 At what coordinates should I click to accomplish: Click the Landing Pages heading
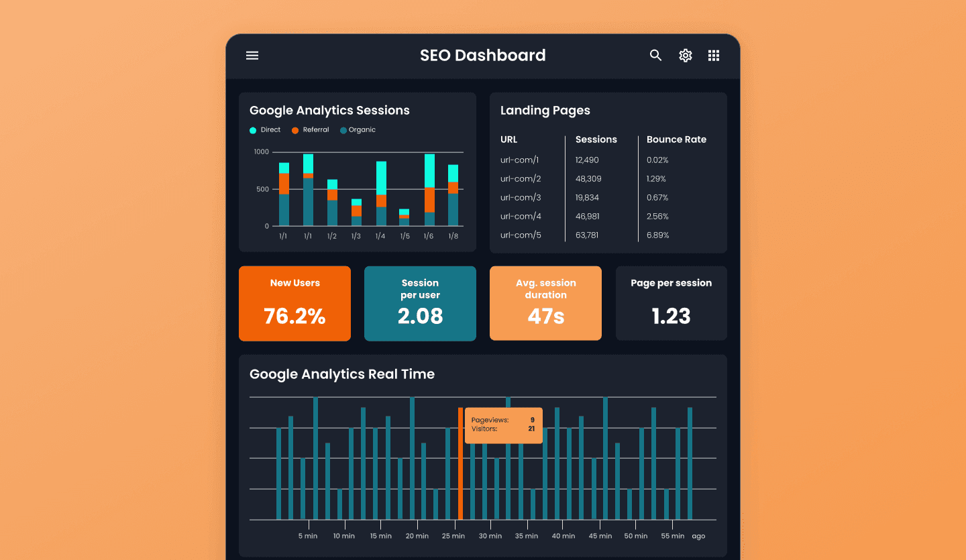pyautogui.click(x=545, y=111)
